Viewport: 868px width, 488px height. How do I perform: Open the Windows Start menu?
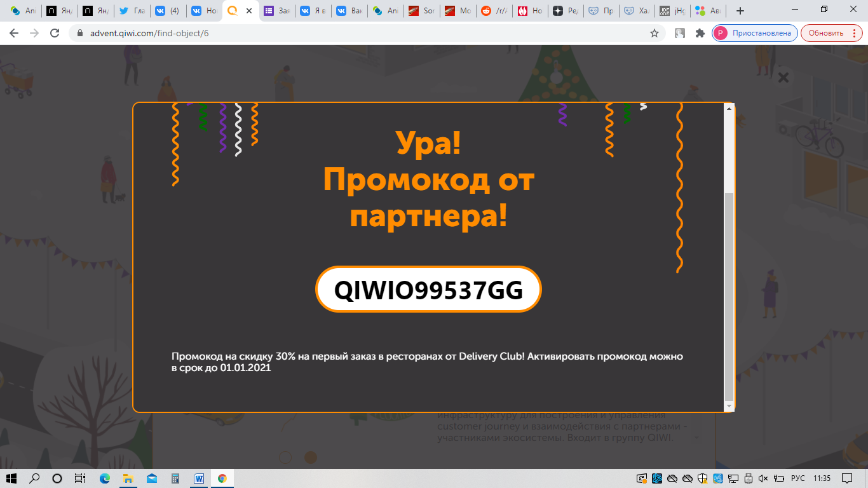13,478
